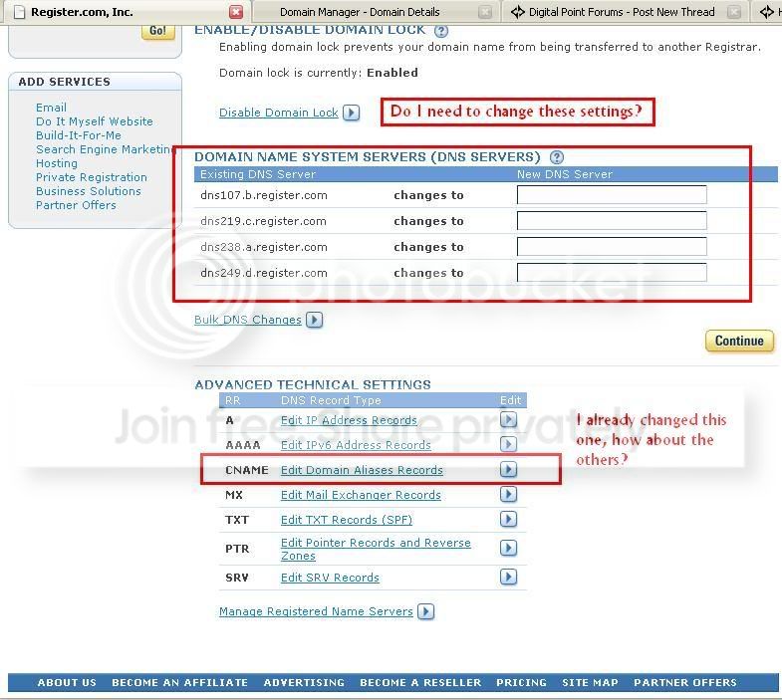Click the arrow icon next to Bulk DNS Changes

pos(314,320)
